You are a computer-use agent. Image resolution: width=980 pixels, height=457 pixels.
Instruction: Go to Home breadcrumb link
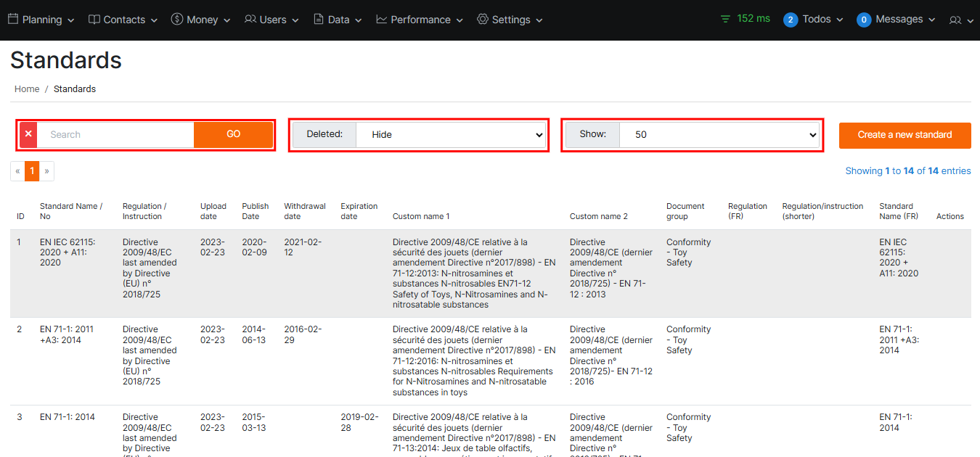click(27, 89)
